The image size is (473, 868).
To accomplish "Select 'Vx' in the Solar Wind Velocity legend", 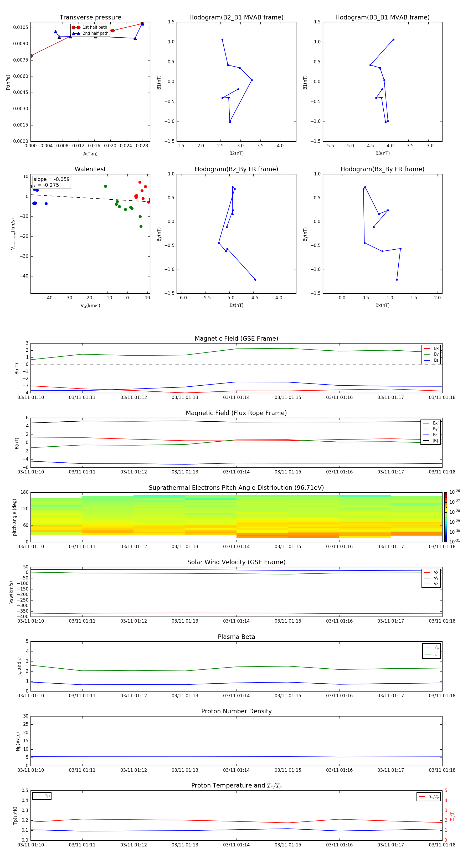I will (431, 572).
